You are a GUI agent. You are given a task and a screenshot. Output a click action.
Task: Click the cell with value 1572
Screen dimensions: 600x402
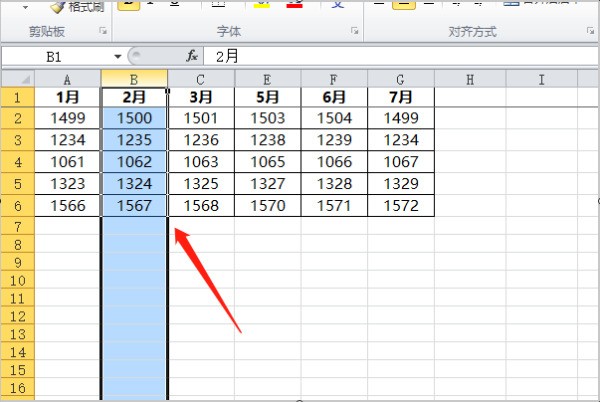[401, 206]
